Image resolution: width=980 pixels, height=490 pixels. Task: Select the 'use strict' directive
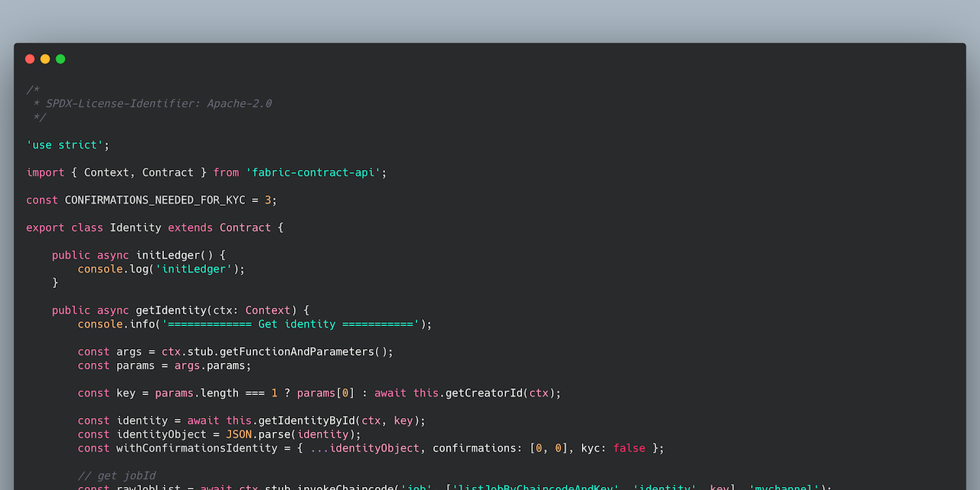[x=67, y=145]
